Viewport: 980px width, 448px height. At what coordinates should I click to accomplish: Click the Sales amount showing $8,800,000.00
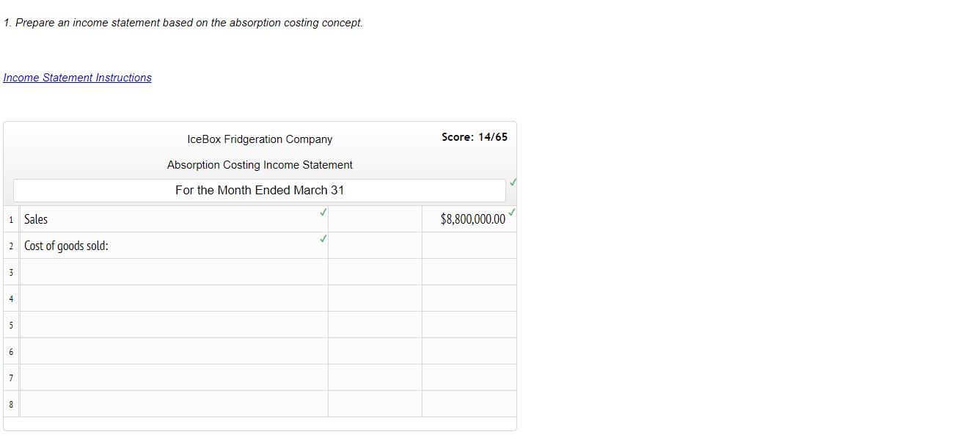click(x=472, y=219)
